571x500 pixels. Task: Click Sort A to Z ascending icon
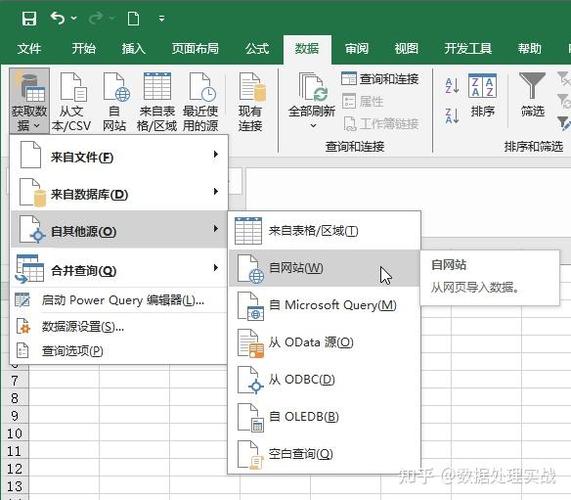pos(452,86)
